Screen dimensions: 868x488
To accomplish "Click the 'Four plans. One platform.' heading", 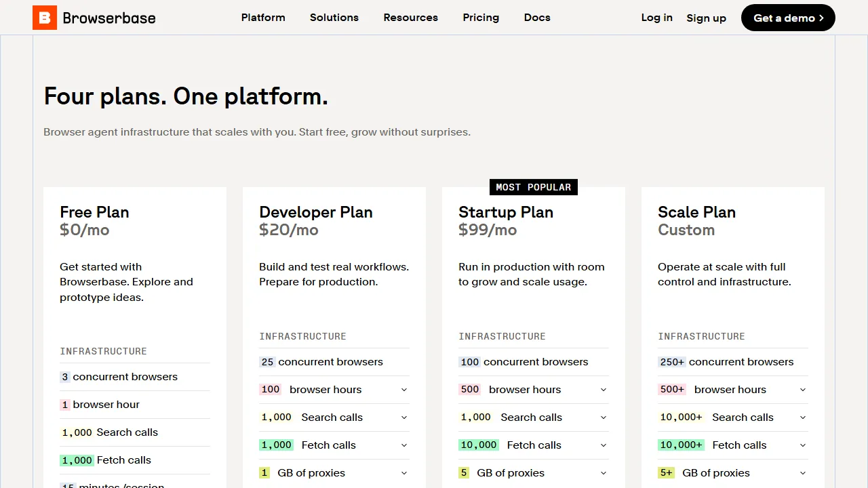I will 186,96.
